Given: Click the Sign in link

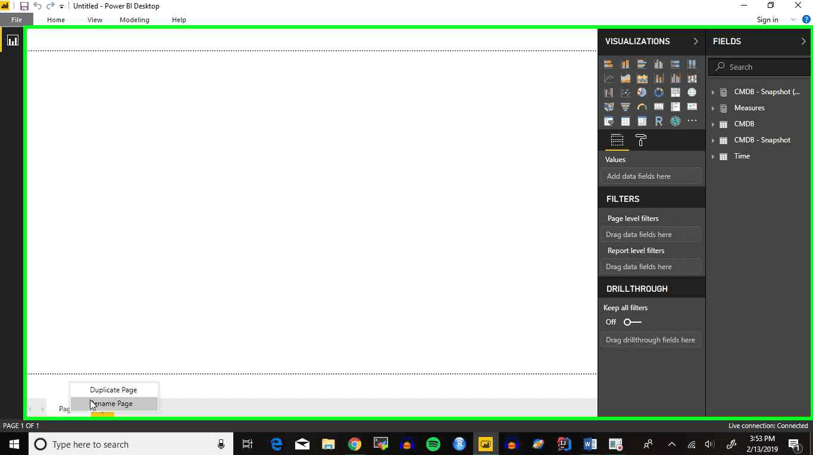Looking at the screenshot, I should (x=767, y=20).
